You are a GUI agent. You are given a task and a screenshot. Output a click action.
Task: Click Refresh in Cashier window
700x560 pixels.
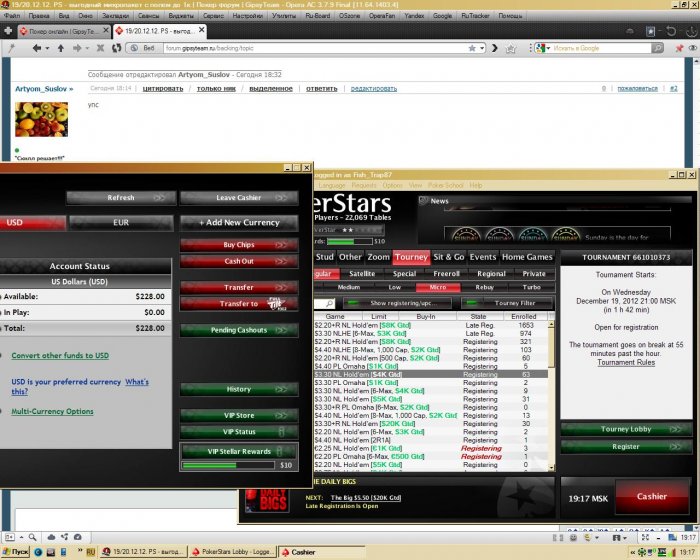[x=121, y=198]
